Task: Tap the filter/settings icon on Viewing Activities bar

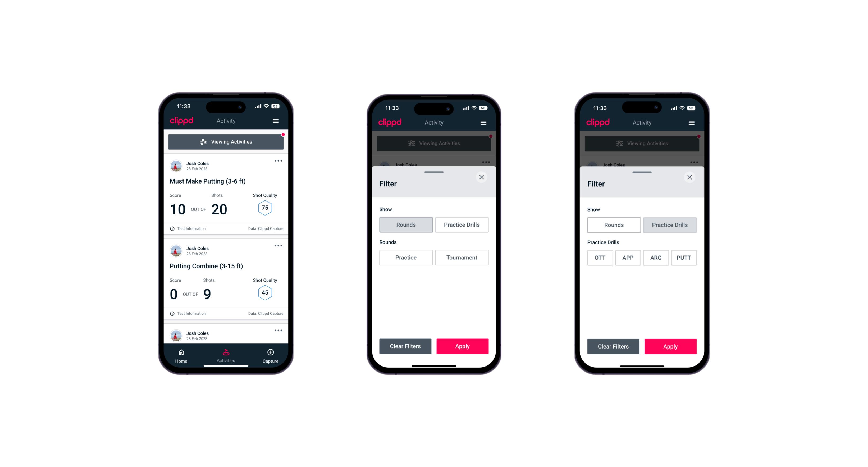Action: point(203,142)
